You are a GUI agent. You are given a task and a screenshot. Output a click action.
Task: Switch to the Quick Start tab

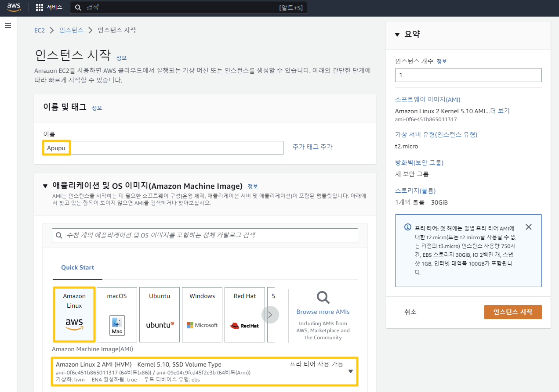click(x=78, y=267)
